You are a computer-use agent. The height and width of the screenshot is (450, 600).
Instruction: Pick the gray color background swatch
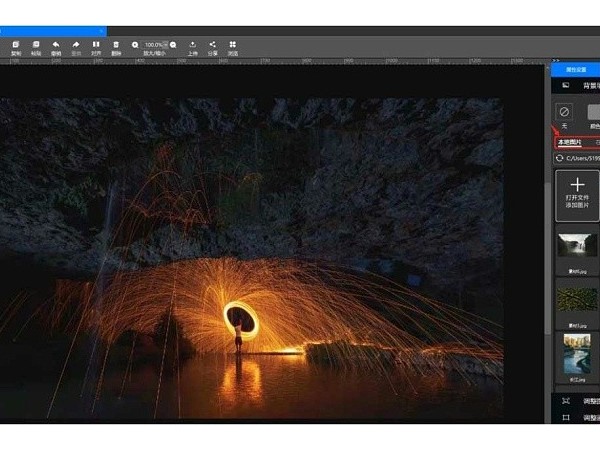click(594, 112)
